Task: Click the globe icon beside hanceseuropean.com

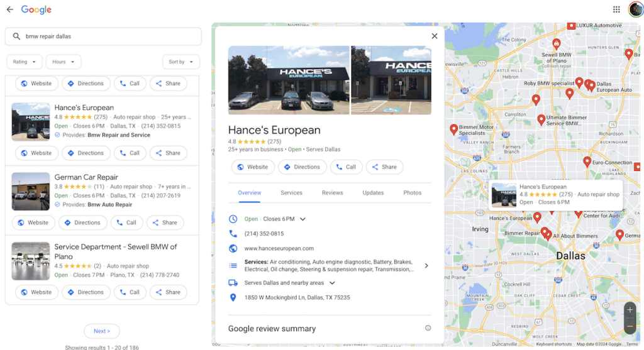Action: pos(233,248)
